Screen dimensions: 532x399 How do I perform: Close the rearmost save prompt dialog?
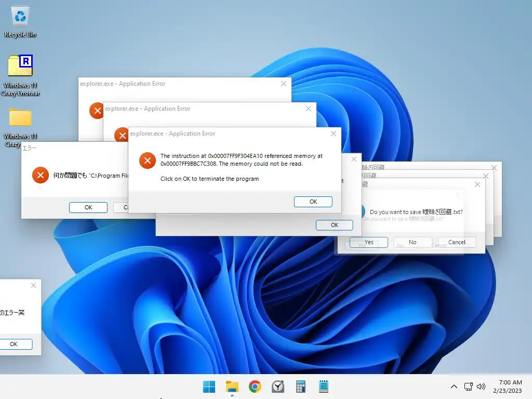click(494, 168)
